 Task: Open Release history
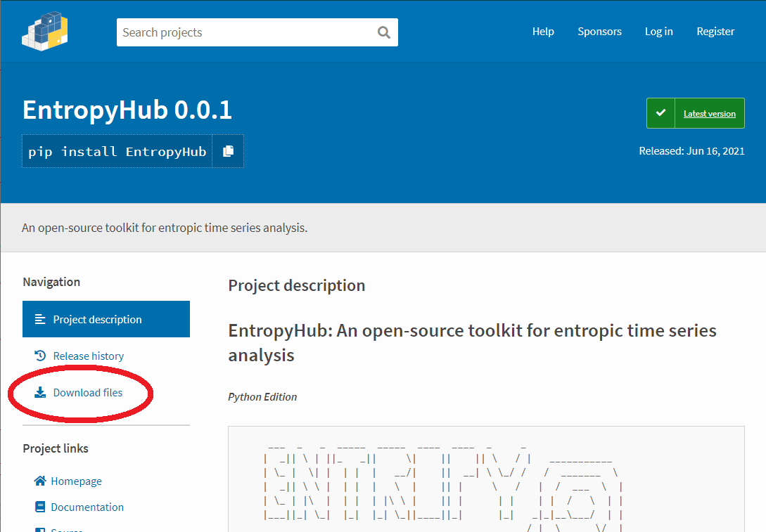(88, 356)
